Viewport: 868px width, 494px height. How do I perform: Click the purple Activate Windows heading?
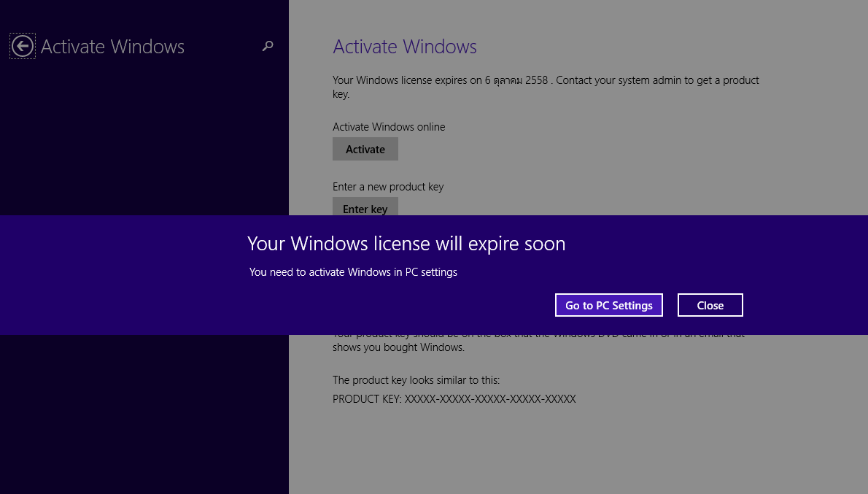[x=405, y=47]
